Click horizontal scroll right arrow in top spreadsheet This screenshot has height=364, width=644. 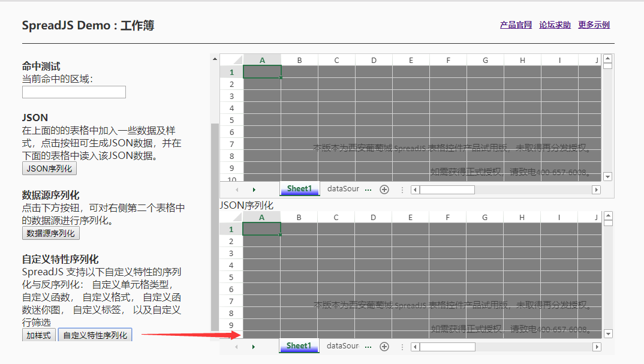[x=596, y=190]
